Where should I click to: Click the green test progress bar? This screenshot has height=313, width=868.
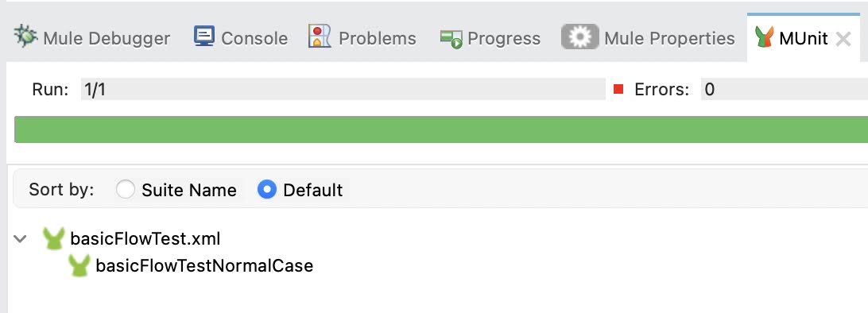[x=440, y=129]
